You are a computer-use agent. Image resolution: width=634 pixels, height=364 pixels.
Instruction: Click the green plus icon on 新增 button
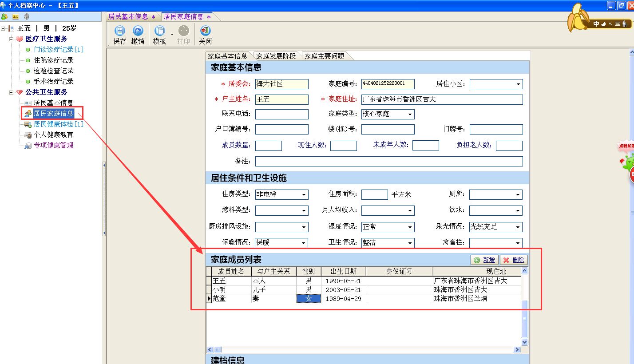(477, 260)
